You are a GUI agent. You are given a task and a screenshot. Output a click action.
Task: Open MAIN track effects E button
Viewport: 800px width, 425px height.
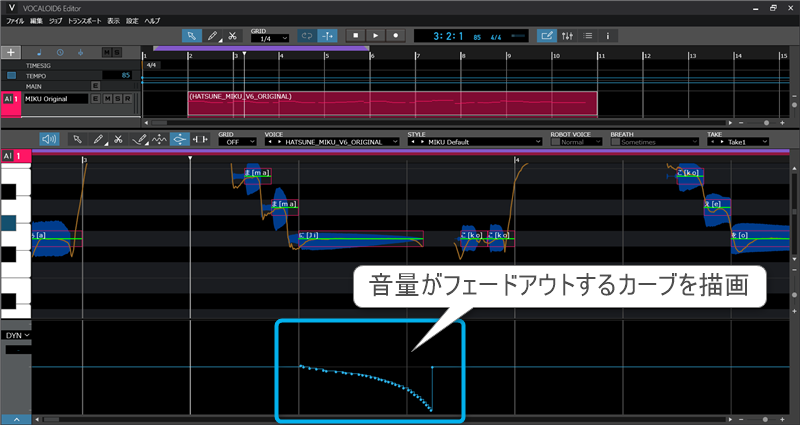tap(95, 86)
